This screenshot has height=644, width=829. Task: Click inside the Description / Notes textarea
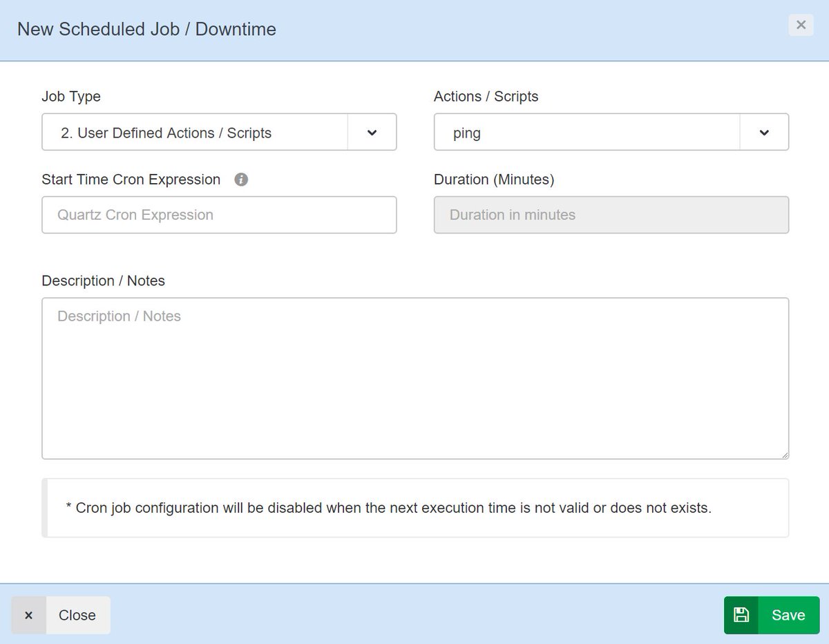(415, 379)
